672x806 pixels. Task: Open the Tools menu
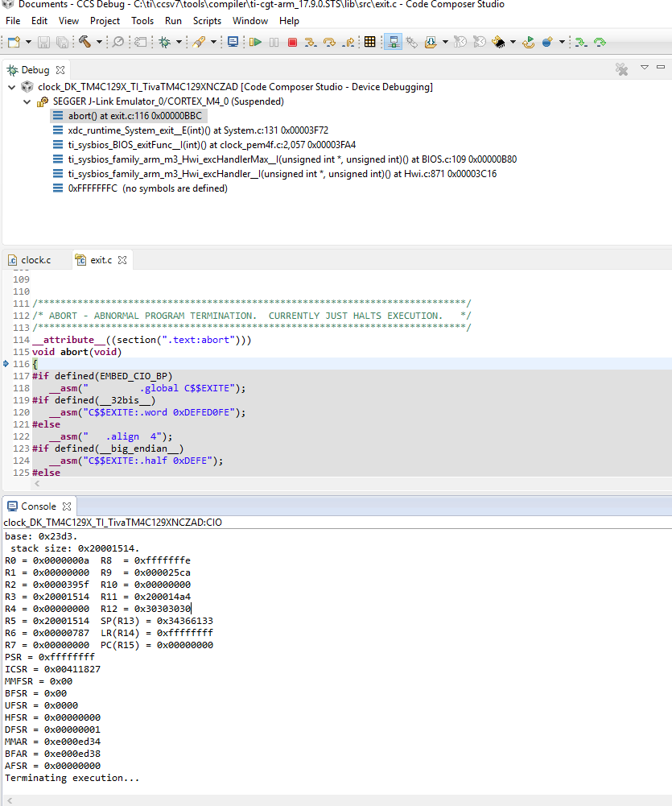[x=142, y=21]
